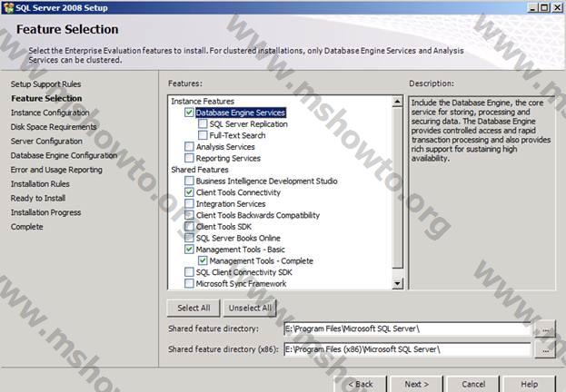Check Business Intelligence Development Studio
Screen dimensions: 566x392
pyautogui.click(x=189, y=181)
